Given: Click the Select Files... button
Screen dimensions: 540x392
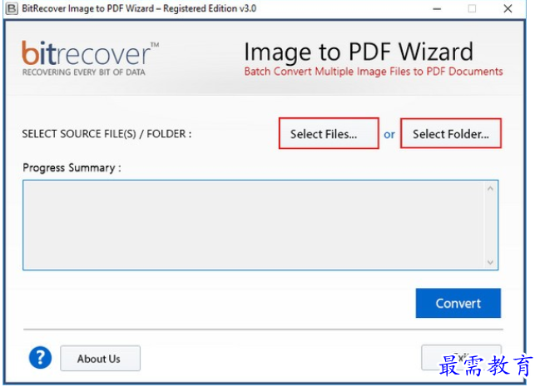Looking at the screenshot, I should (x=329, y=134).
